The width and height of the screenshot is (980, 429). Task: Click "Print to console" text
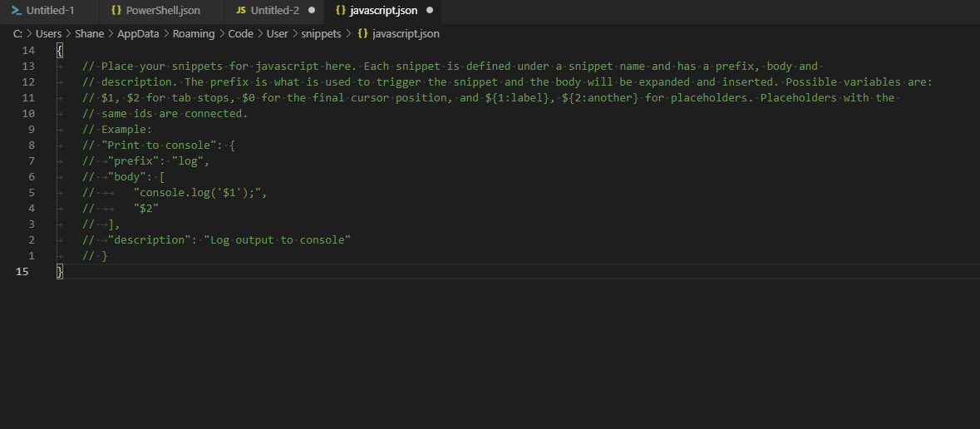[x=159, y=145]
